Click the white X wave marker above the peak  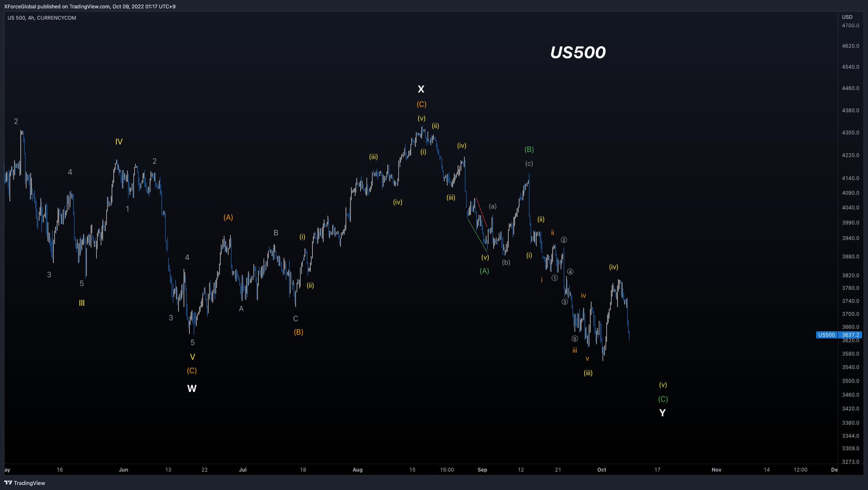[x=421, y=89]
